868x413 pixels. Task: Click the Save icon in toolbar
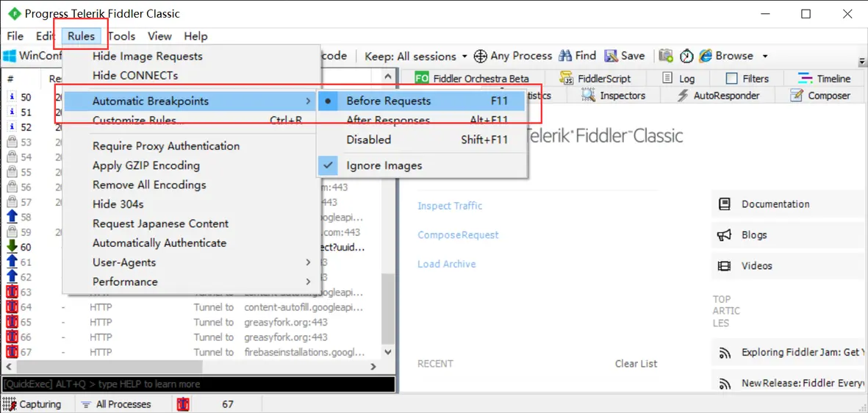tap(611, 56)
